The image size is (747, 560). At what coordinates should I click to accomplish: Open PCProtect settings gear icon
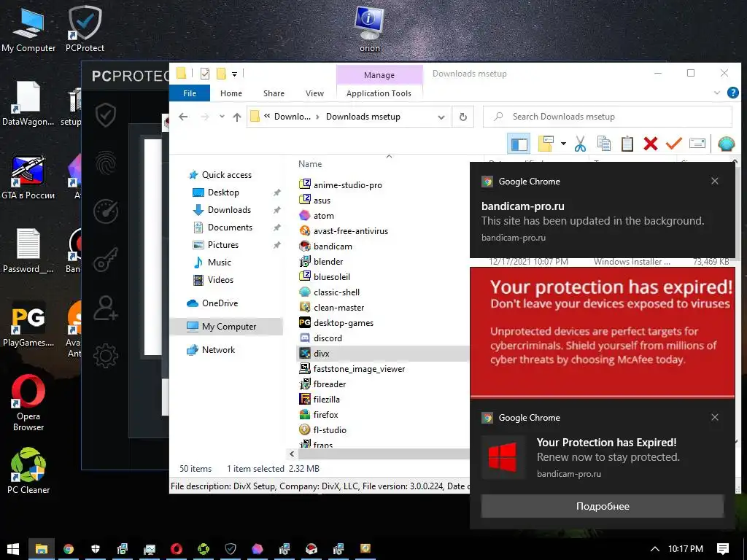(105, 355)
